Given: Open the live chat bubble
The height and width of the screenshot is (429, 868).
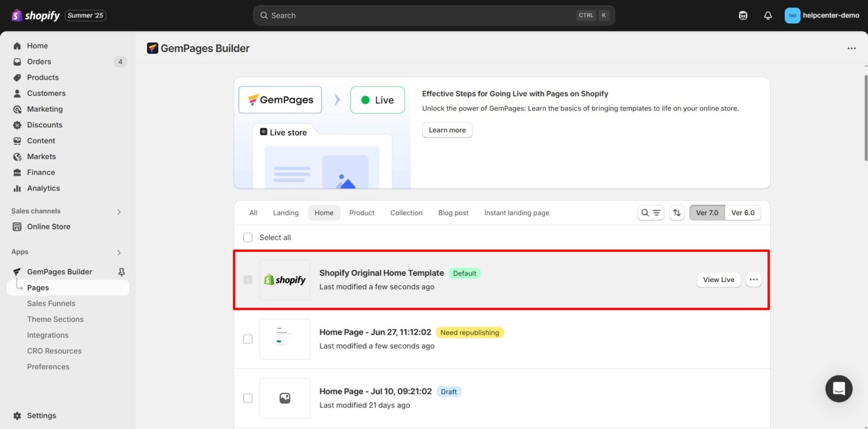Looking at the screenshot, I should pyautogui.click(x=839, y=388).
